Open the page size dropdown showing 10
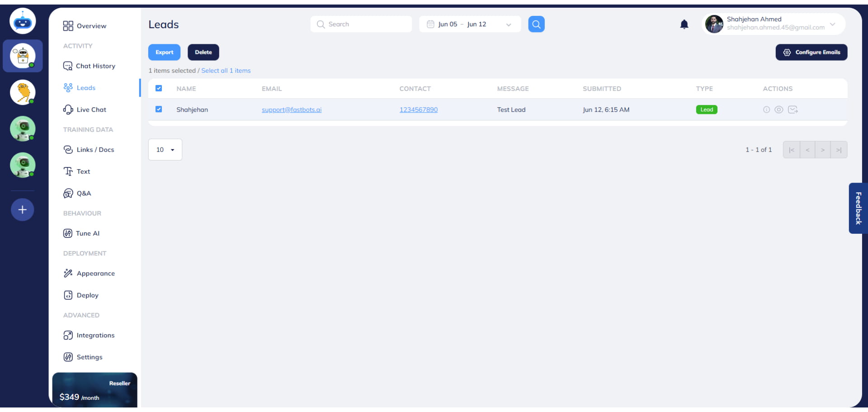 (x=165, y=149)
